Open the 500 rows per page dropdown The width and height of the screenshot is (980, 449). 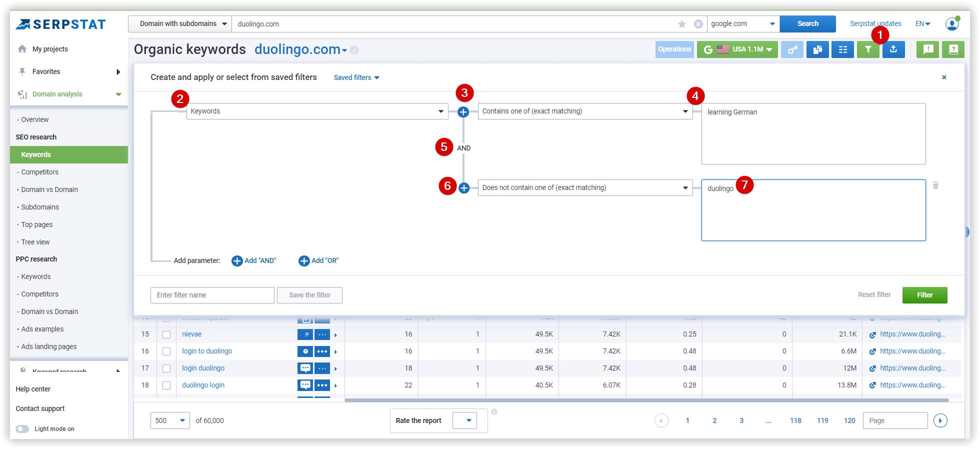tap(170, 420)
